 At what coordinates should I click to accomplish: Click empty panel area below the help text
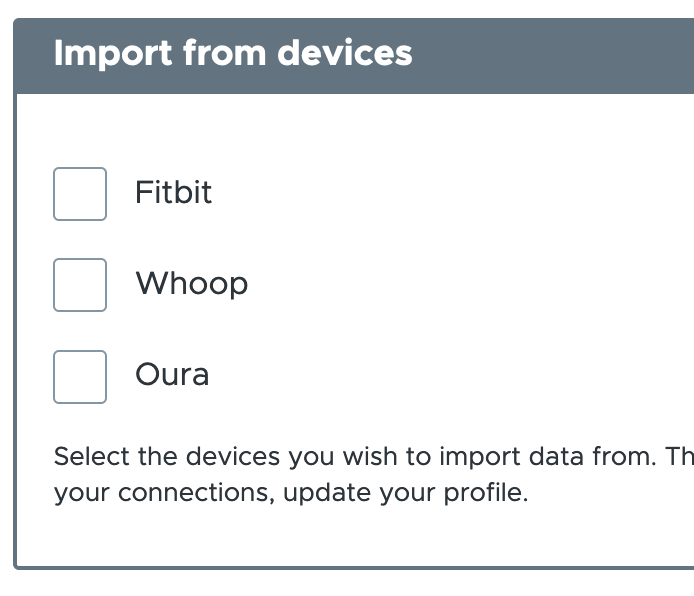tap(354, 538)
